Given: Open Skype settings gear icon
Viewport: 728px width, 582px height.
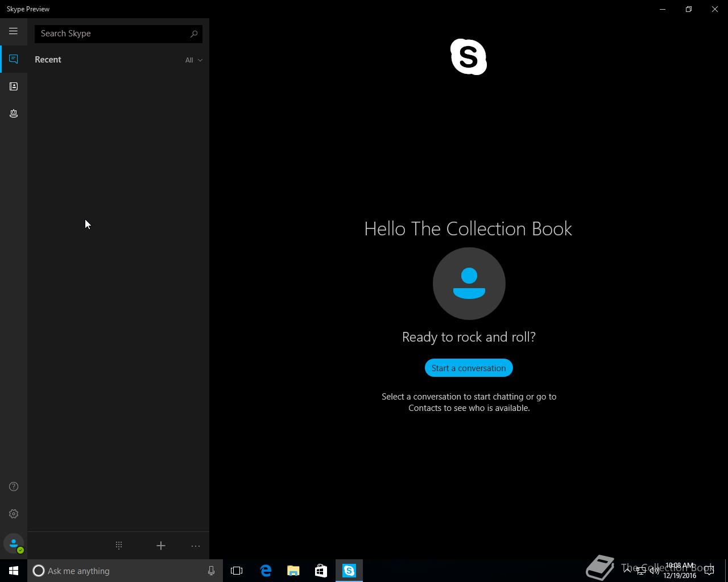Looking at the screenshot, I should 14,514.
